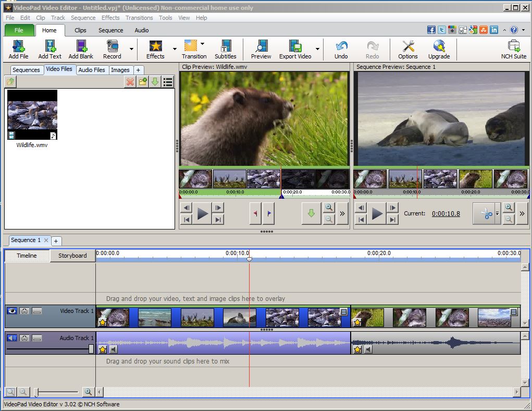Click the timeline playhead handle
532x411 pixels.
249,260
